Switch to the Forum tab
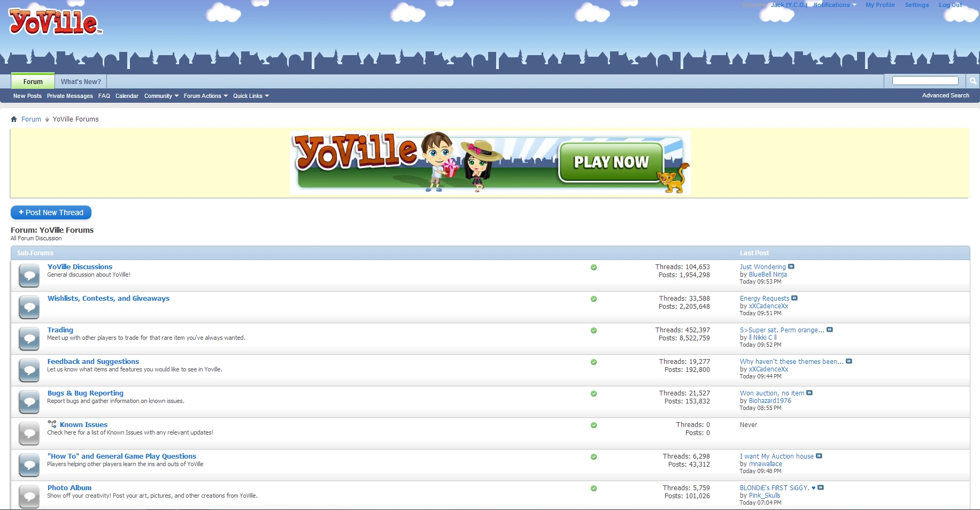The height and width of the screenshot is (510, 980). 33,81
